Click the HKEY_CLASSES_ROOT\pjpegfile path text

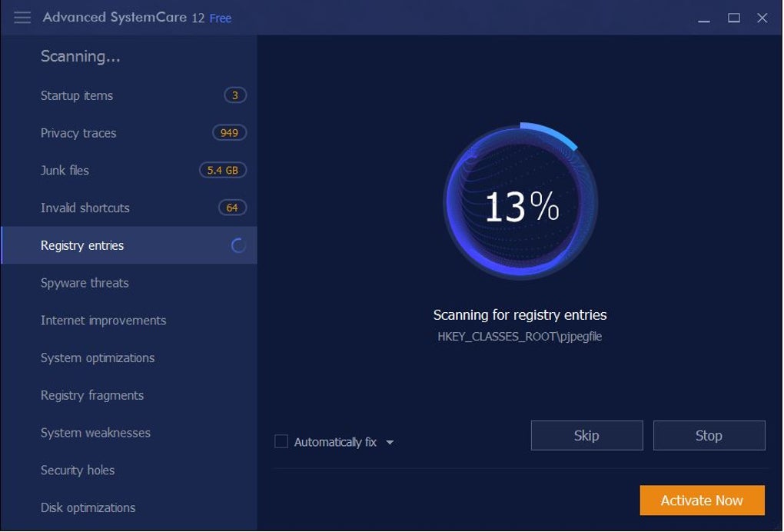[x=520, y=337]
